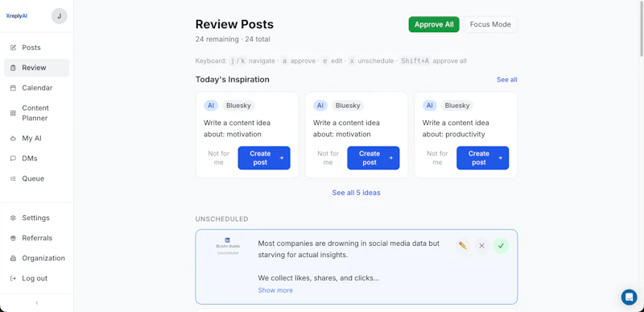Click Log out in sidebar

(36, 278)
